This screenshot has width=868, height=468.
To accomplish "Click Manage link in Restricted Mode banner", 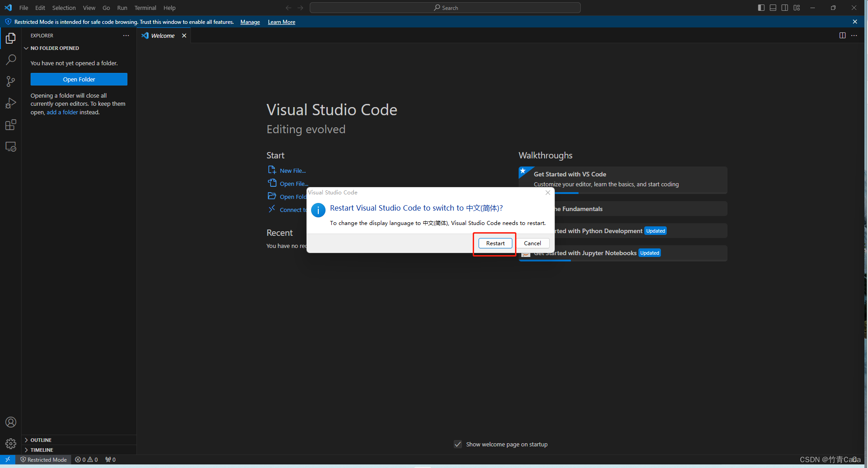I will [x=250, y=22].
